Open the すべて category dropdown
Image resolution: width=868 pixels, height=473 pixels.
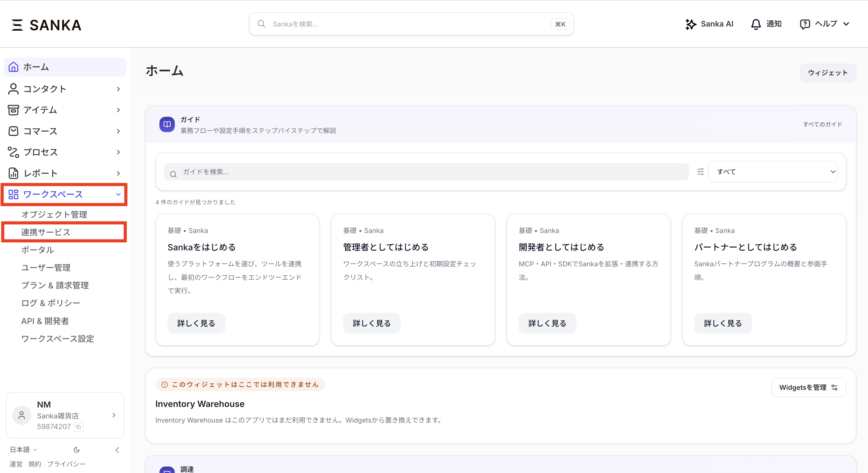(x=773, y=172)
